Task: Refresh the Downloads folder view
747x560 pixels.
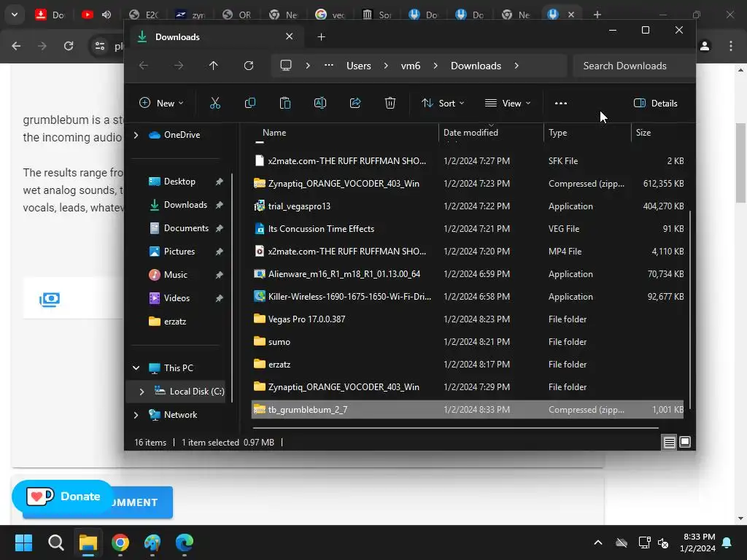Action: click(x=249, y=66)
